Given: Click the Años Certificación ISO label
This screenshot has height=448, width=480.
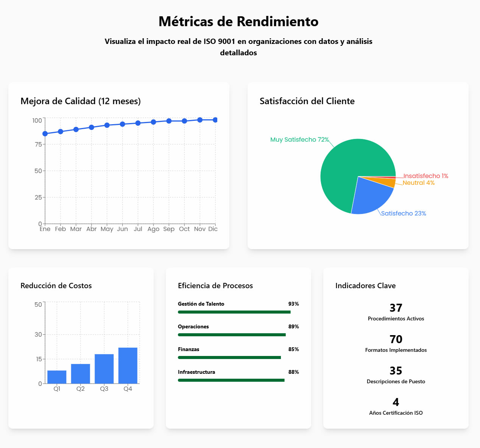Looking at the screenshot, I should pos(396,413).
